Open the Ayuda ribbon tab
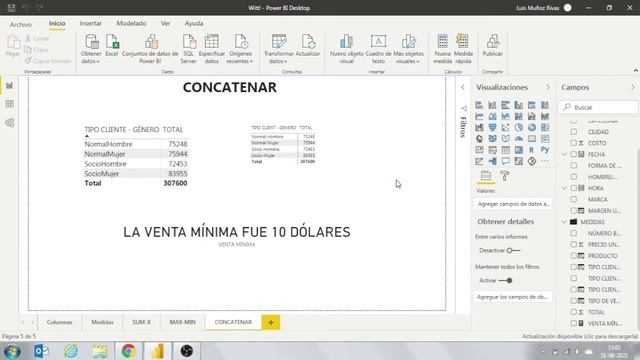The height and width of the screenshot is (360, 640). click(194, 24)
